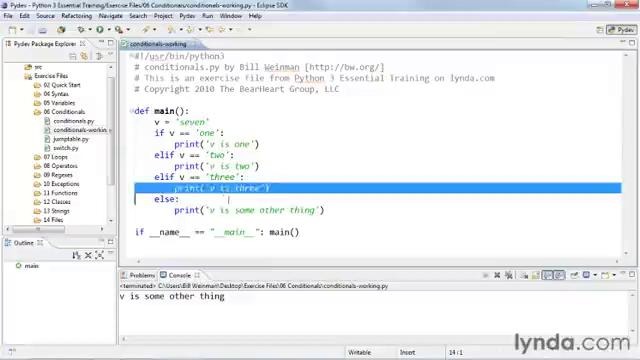Open the Display Selected Console dropdown arrow
640x360 pixels.
tap(595, 275)
